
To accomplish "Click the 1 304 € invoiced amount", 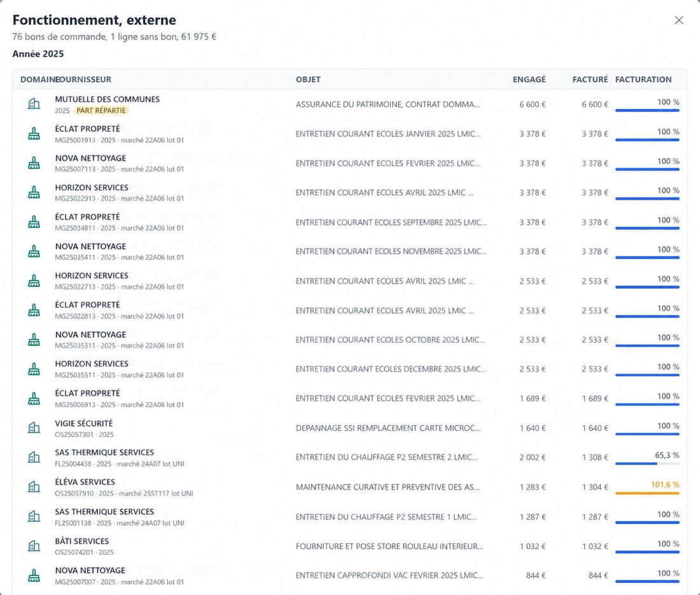I will (x=594, y=487).
